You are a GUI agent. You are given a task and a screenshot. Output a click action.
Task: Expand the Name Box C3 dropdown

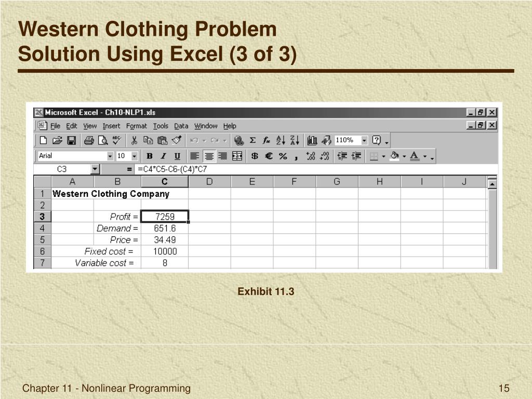(95, 169)
